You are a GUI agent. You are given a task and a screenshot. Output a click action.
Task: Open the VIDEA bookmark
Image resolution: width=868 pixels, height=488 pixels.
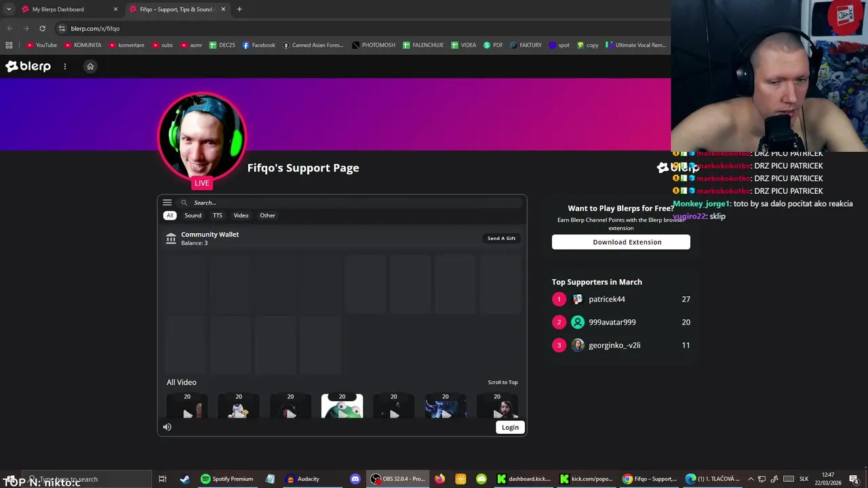pyautogui.click(x=464, y=45)
